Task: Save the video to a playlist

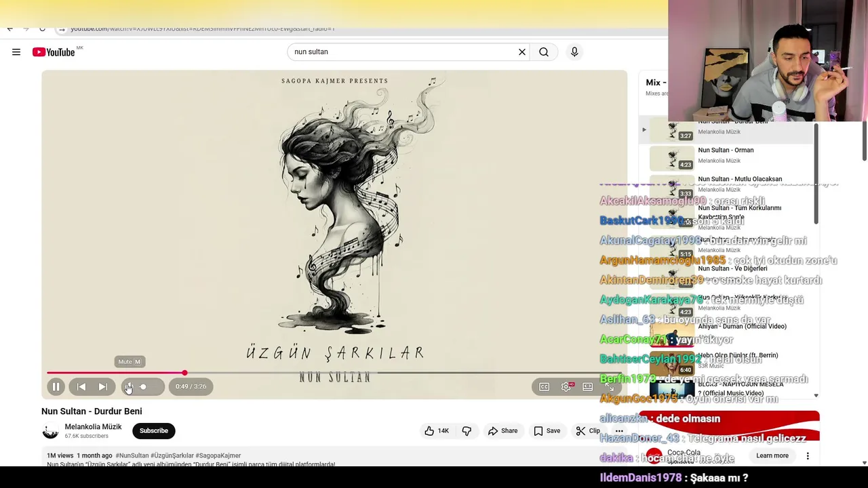Action: 547,430
